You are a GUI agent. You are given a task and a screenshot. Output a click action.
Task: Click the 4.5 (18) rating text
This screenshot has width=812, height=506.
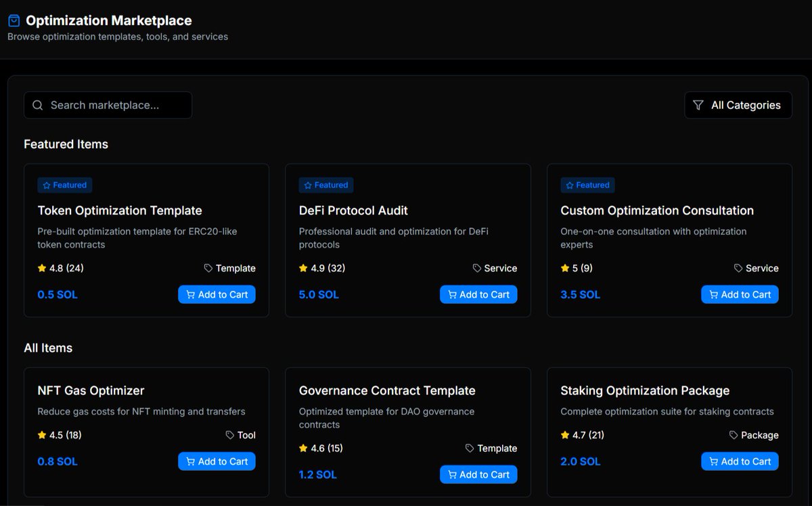(66, 435)
